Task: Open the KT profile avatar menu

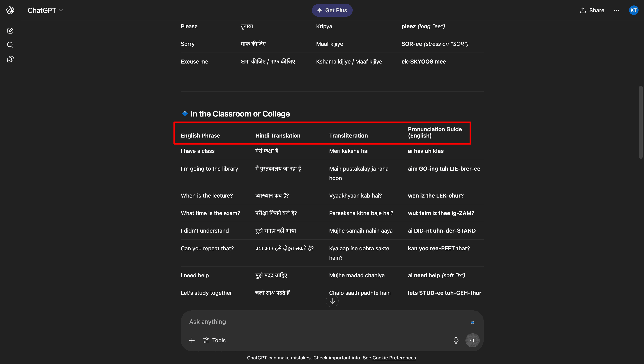Action: pos(633,10)
